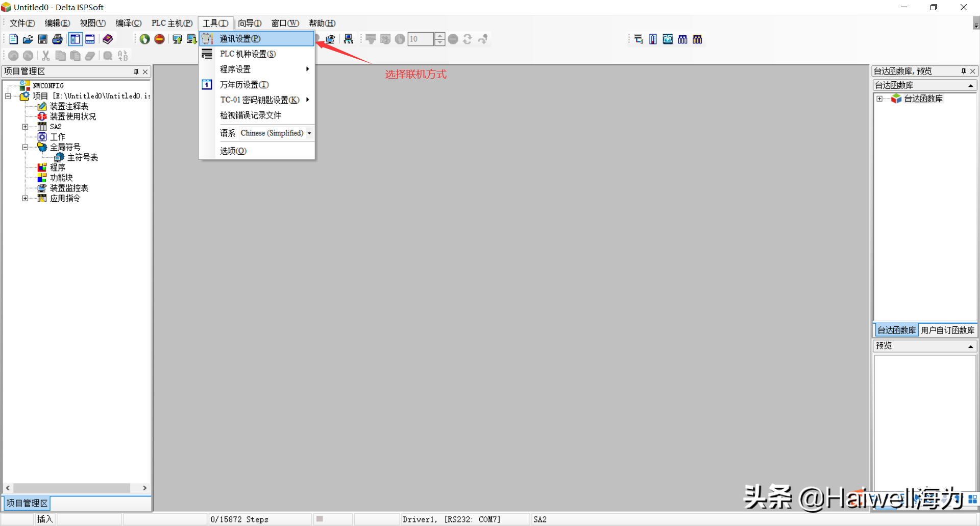The image size is (980, 526).
Task: Collapse the 全局符号 tree node
Action: (25, 147)
